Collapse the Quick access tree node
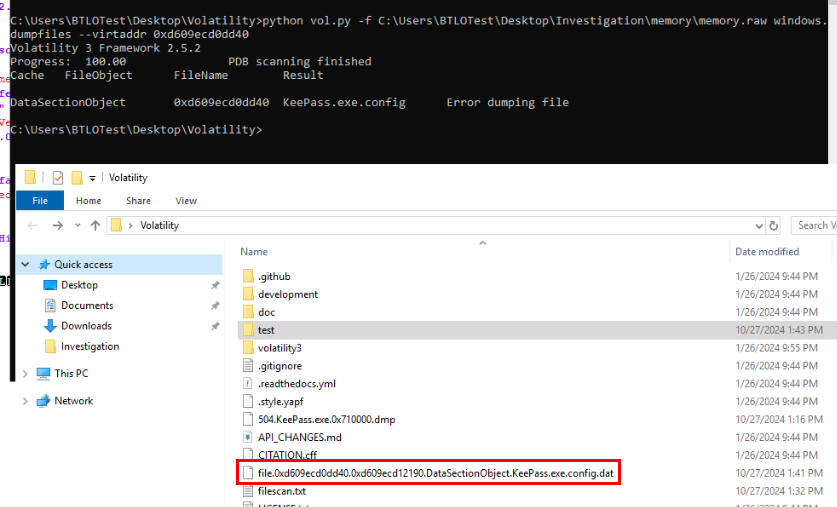The width and height of the screenshot is (837, 507). [x=25, y=264]
